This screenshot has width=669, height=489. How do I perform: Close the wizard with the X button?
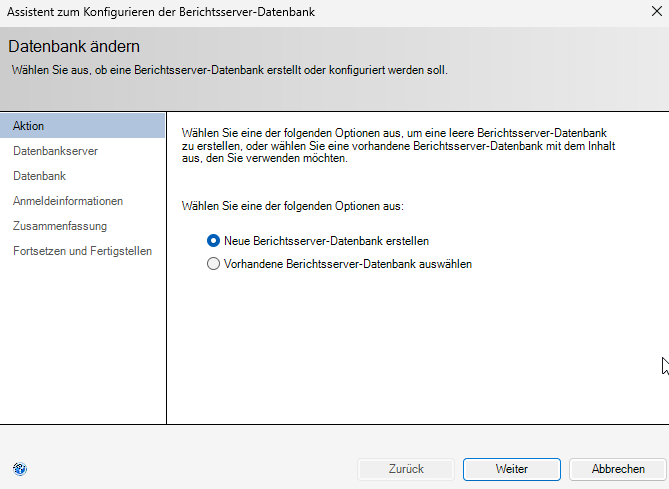(657, 12)
